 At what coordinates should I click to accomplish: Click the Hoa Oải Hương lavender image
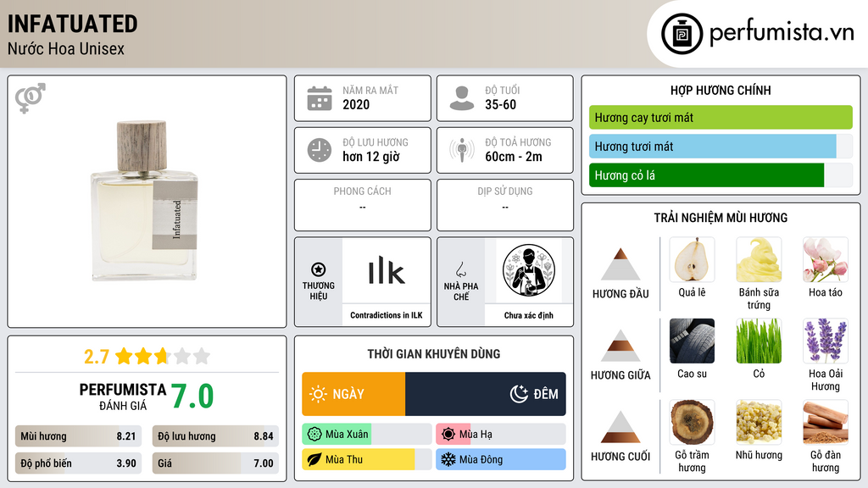pos(826,341)
